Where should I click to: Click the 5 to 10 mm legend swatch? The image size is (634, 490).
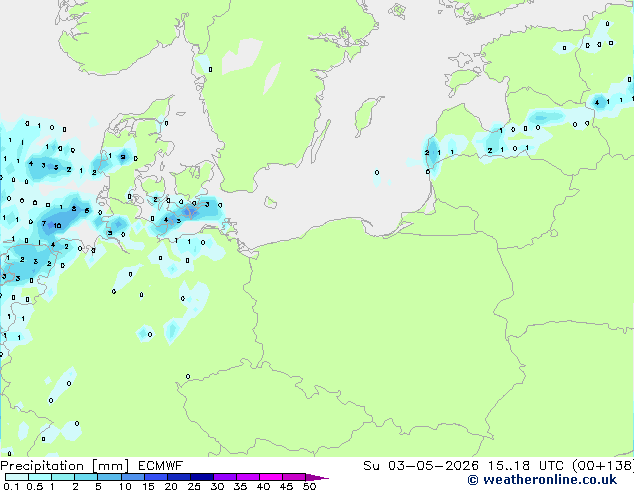pos(109,477)
